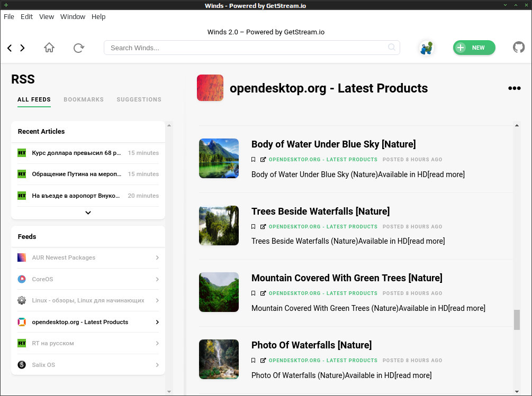Open the File menu

tap(9, 16)
